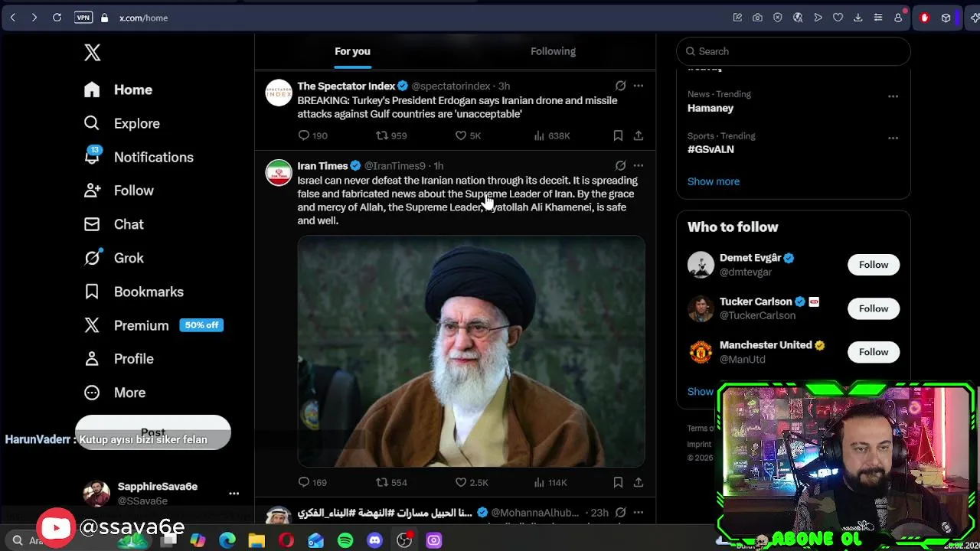This screenshot has height=551, width=980.
Task: Go back in the browser
Action: (x=13, y=18)
